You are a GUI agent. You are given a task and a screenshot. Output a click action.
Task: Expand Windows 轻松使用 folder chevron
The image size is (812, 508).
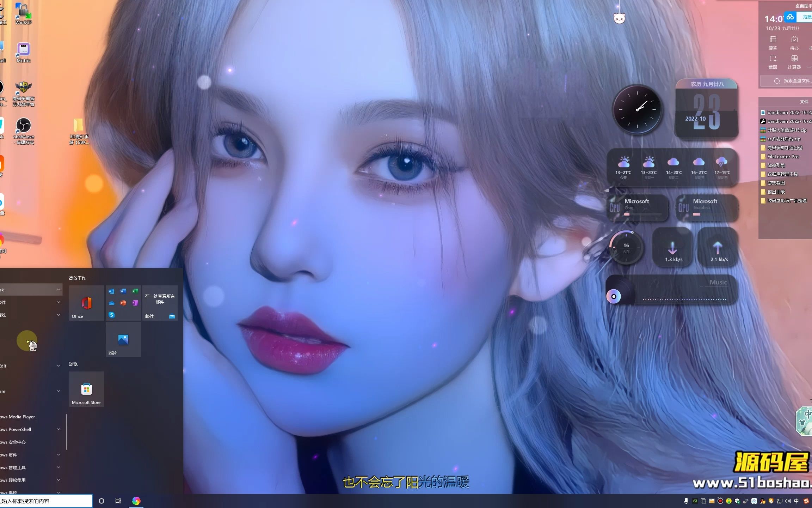click(x=59, y=480)
